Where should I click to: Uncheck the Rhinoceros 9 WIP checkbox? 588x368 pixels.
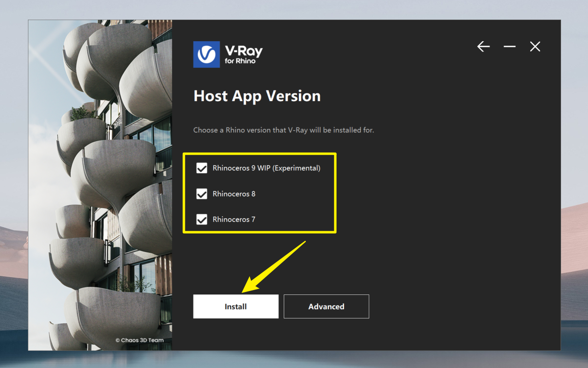tap(202, 168)
